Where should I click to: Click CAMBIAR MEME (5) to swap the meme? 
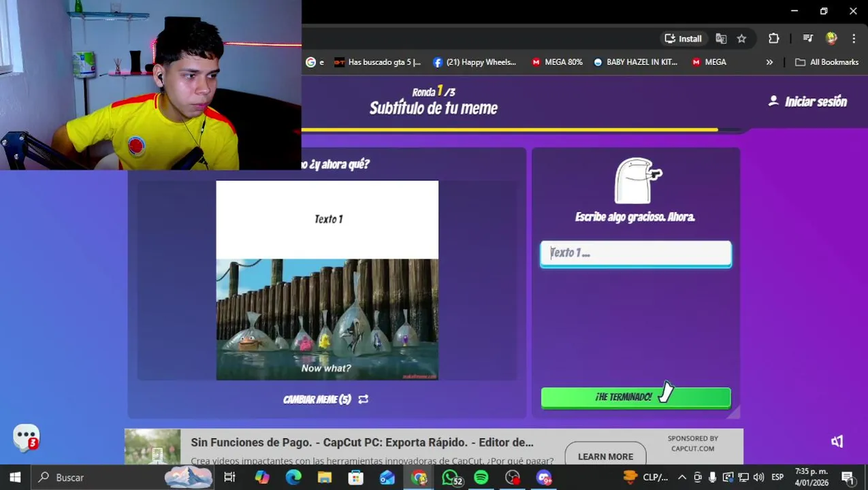click(x=317, y=399)
